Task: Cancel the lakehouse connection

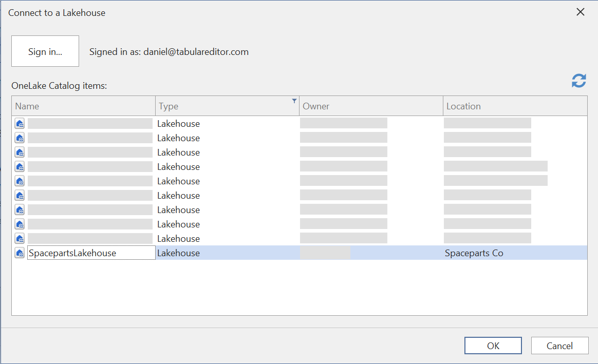Action: coord(559,346)
